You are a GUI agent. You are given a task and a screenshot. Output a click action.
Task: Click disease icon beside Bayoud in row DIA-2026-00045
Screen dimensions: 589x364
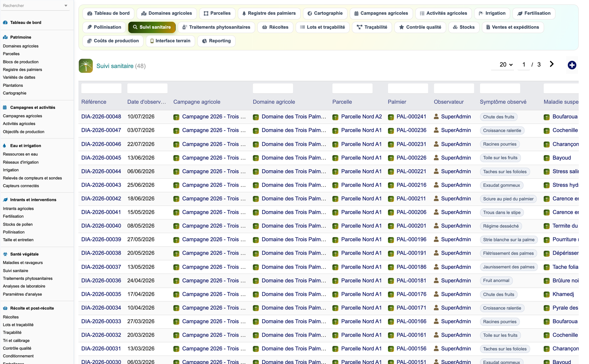tap(547, 158)
